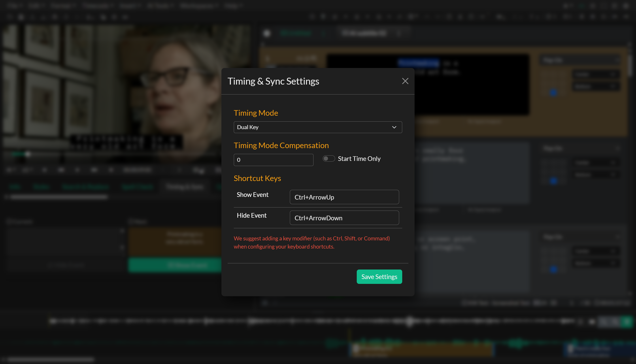
Task: Click the Hide Event shortcut field
Action: click(x=344, y=218)
